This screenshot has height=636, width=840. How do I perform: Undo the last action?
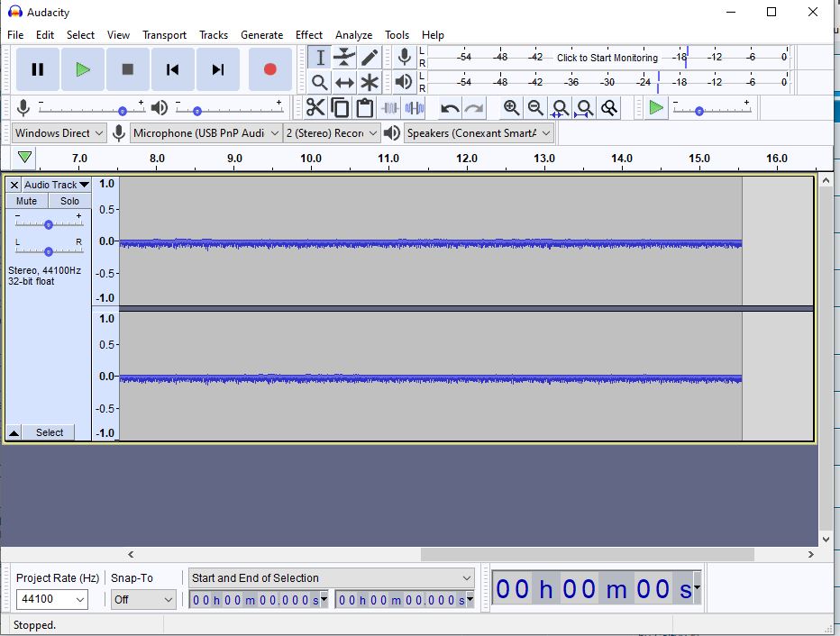[449, 109]
